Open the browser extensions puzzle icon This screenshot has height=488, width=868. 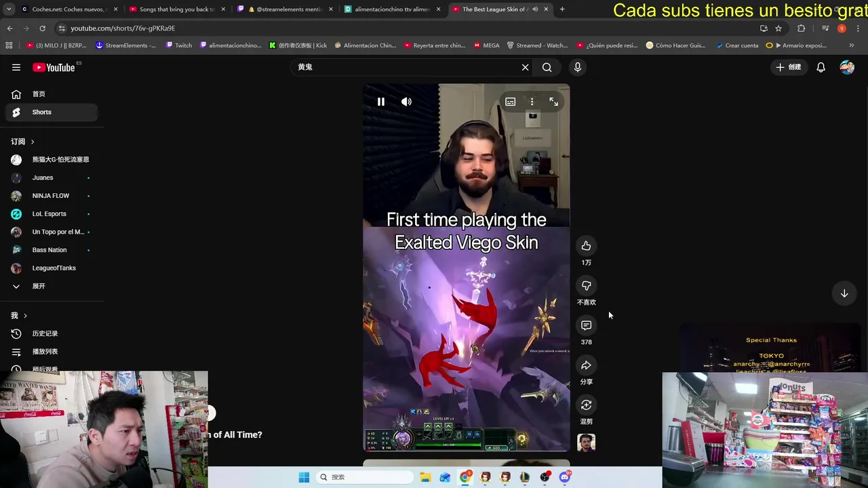pos(802,28)
